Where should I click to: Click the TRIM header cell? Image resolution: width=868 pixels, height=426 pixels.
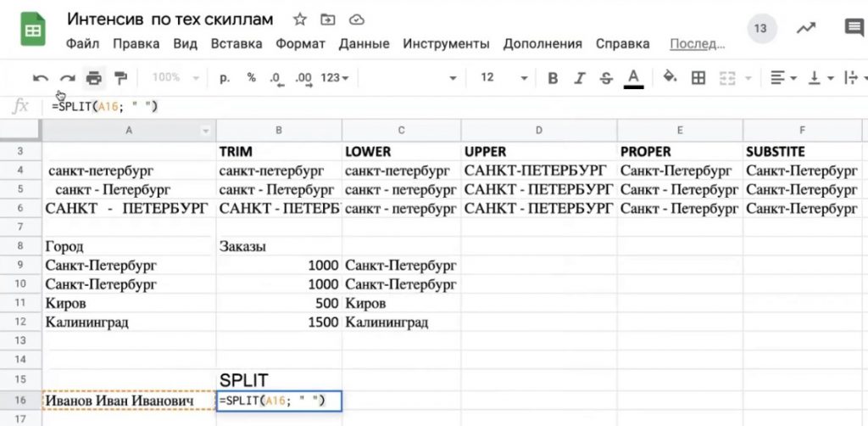pos(279,151)
